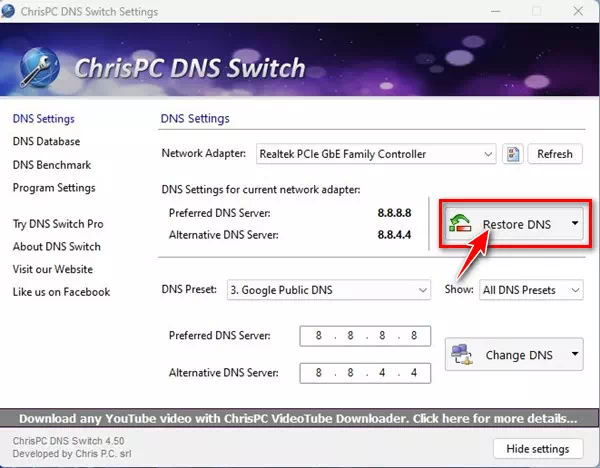The height and width of the screenshot is (468, 600).
Task: Click the Restore DNS button
Action: pyautogui.click(x=515, y=224)
